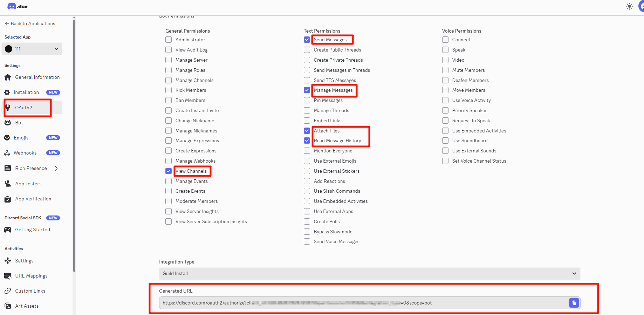Uncheck the Read Message History checkbox
Viewport: 644px width, 315px height.
point(307,141)
